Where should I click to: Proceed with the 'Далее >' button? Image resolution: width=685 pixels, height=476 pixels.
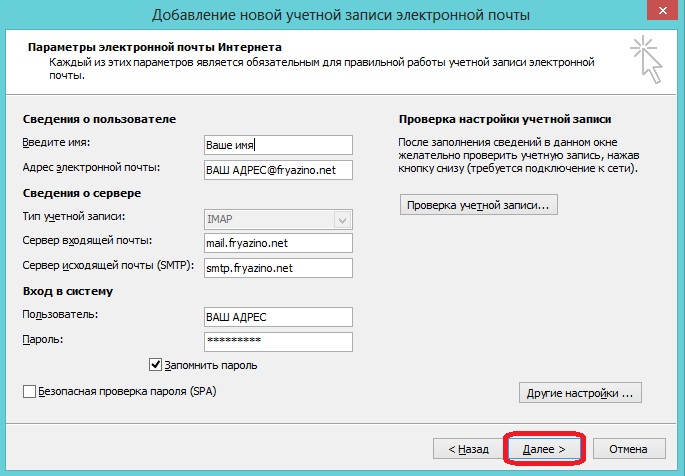[544, 449]
